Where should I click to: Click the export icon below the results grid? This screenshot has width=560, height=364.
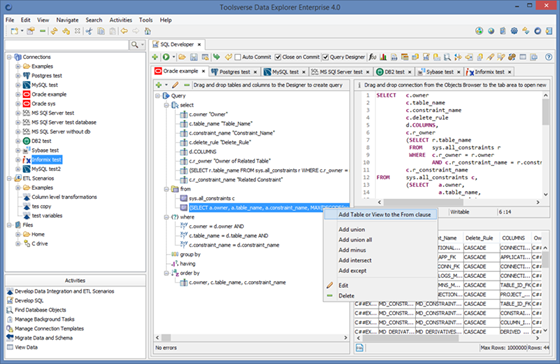point(359,348)
